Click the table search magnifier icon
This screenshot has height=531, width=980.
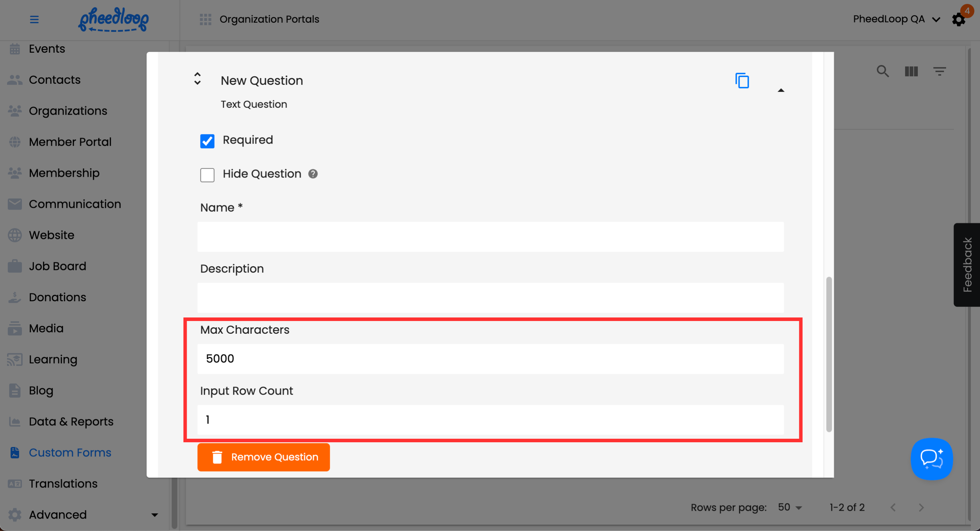tap(883, 71)
